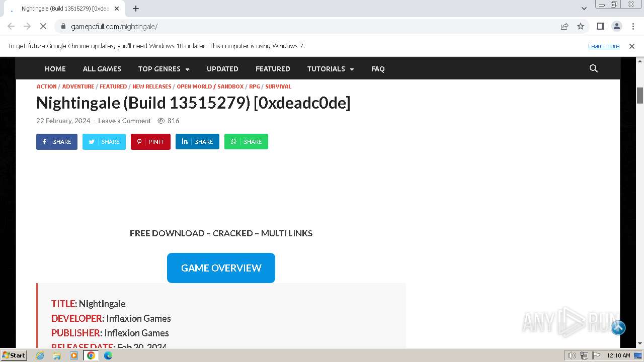Open Chrome profile avatar
Screen dimensions: 644x362
[x=617, y=26]
